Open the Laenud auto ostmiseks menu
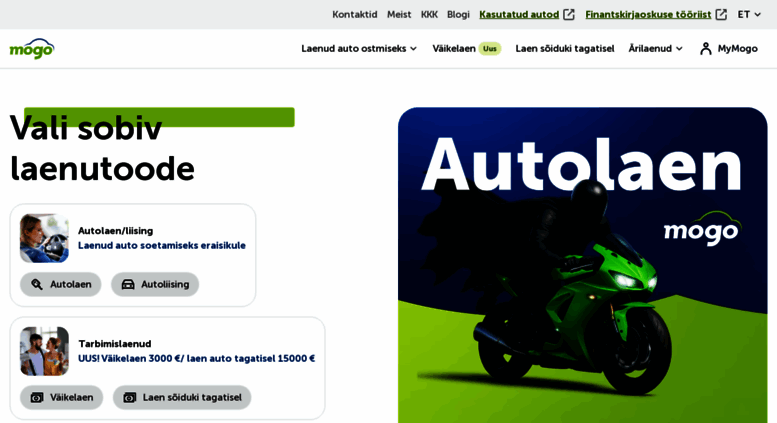 [x=359, y=49]
